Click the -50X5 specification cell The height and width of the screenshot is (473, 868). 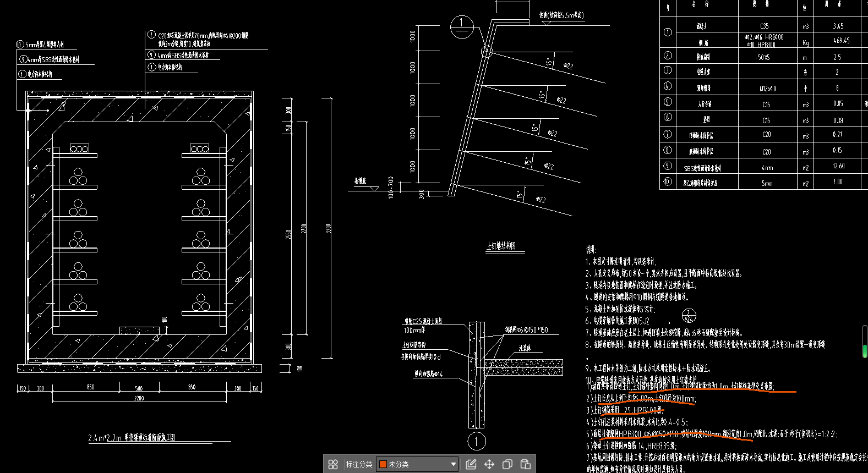click(x=763, y=57)
